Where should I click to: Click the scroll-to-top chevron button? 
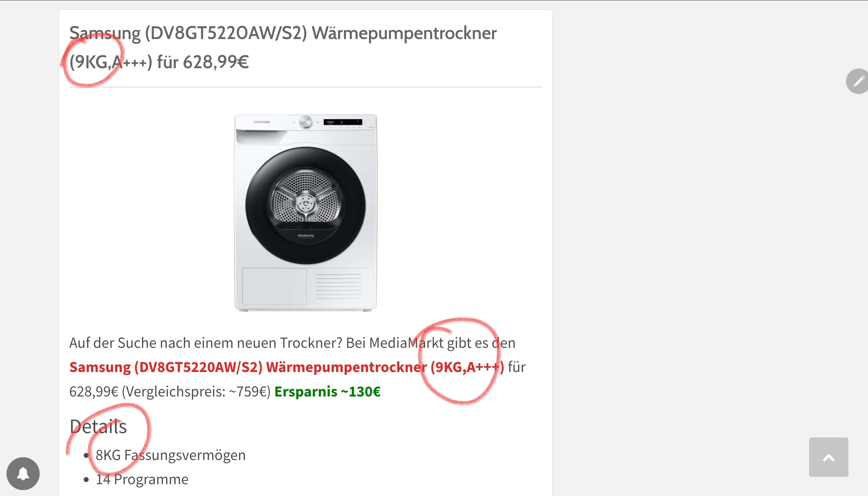click(x=829, y=457)
